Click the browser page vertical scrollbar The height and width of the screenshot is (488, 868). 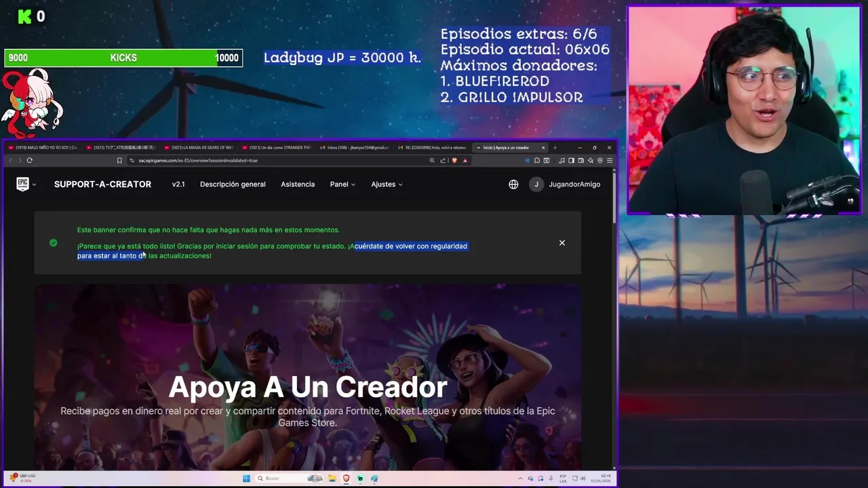[x=614, y=197]
